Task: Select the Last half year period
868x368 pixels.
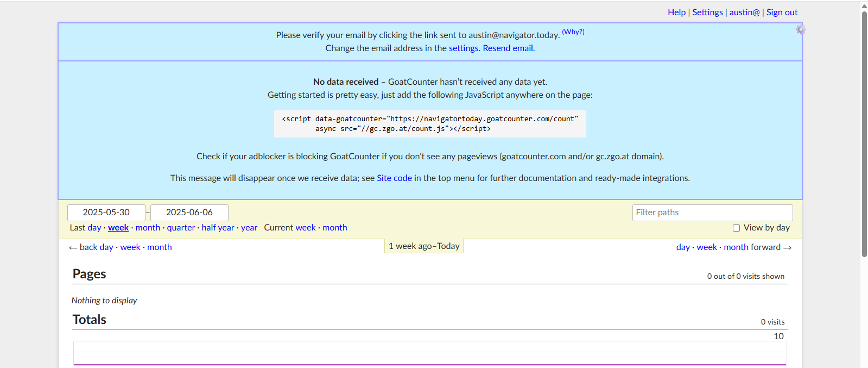Action: point(218,228)
